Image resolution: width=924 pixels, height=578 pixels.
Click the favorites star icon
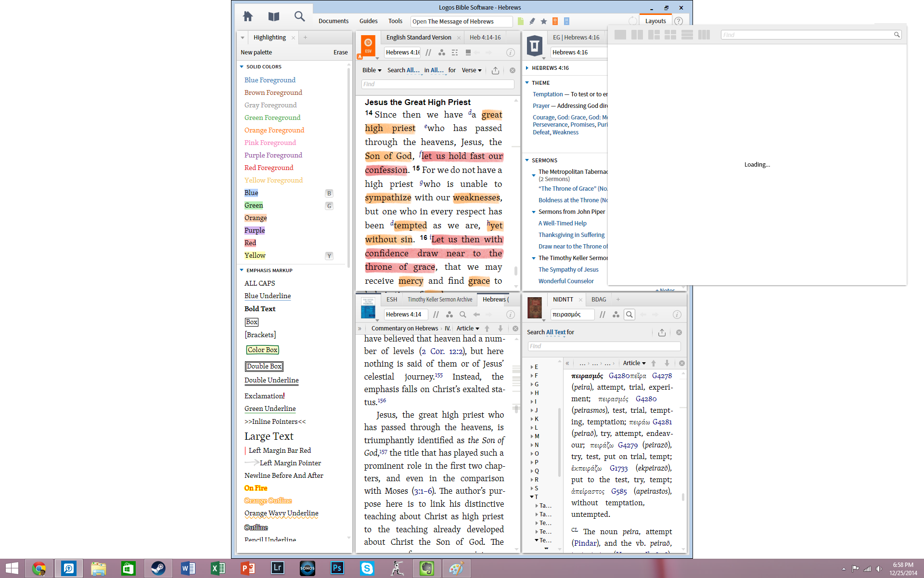click(x=544, y=21)
